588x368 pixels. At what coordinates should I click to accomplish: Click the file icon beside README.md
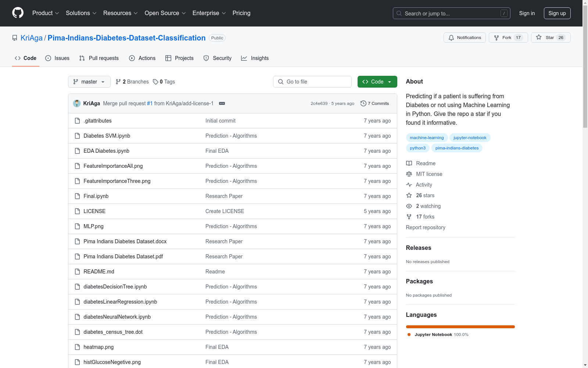[x=77, y=272]
